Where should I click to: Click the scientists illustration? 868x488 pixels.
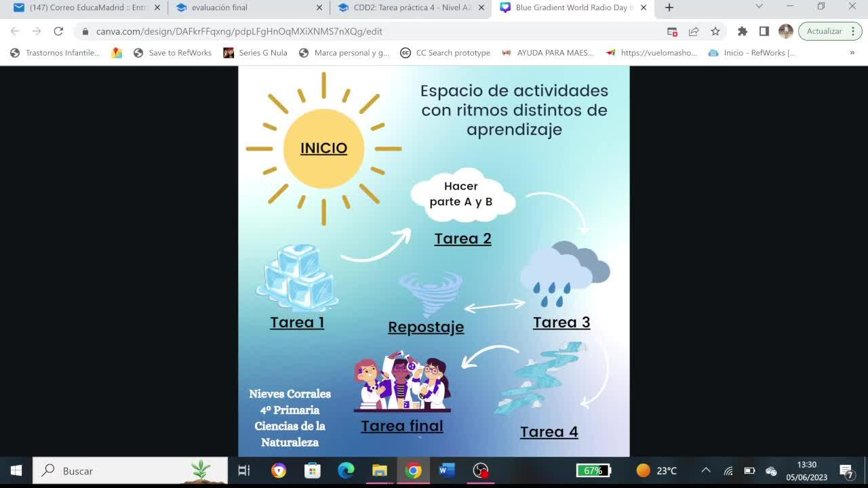[x=402, y=382]
